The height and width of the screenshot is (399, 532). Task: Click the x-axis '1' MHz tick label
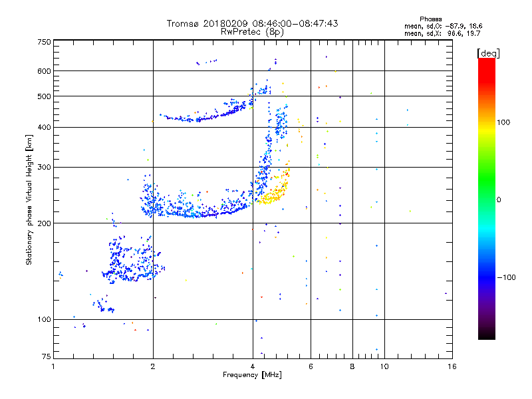tap(53, 366)
